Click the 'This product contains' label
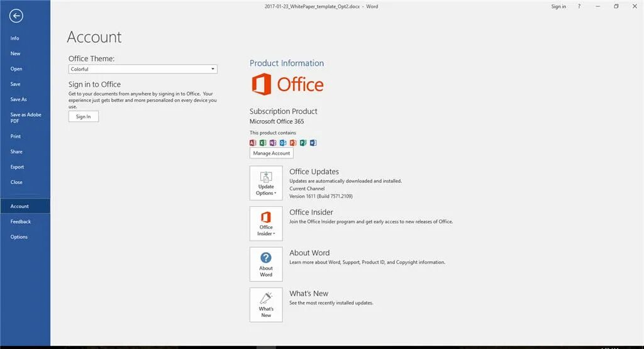The width and height of the screenshot is (644, 349). (x=273, y=133)
